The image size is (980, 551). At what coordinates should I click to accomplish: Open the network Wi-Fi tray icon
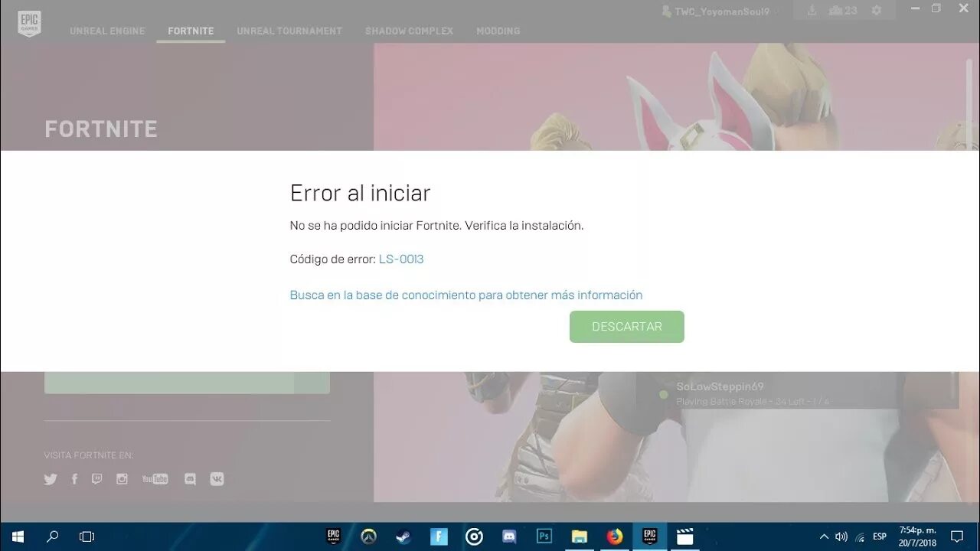[860, 536]
